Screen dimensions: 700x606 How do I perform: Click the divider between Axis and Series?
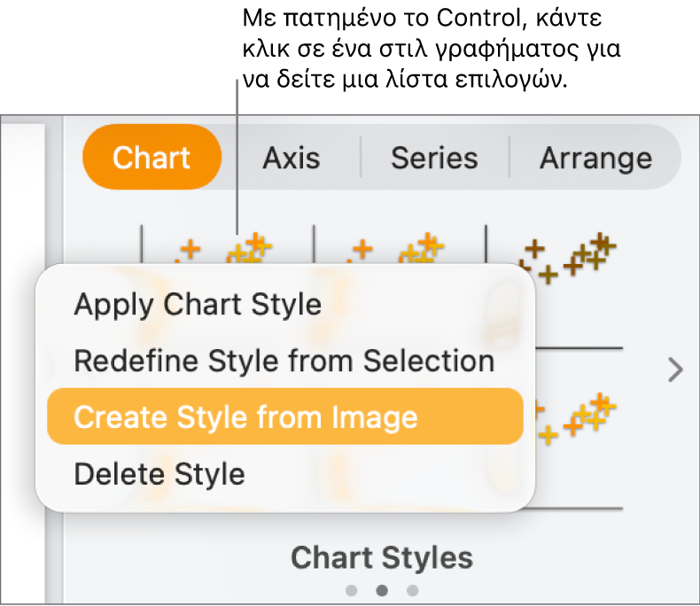360,158
